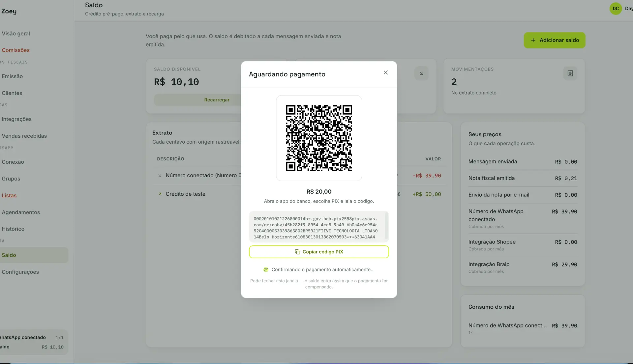Open Comissões in the sidebar
Viewport: 633px width, 364px height.
click(x=15, y=50)
